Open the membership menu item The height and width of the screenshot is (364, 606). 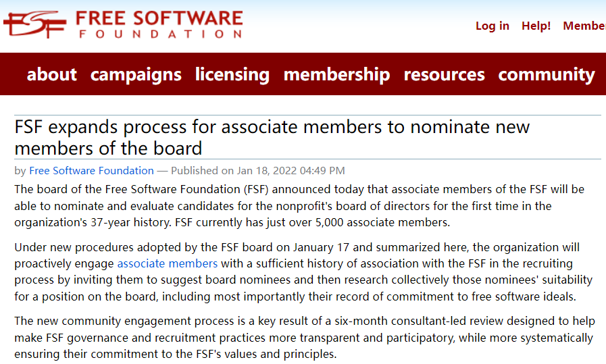click(336, 74)
